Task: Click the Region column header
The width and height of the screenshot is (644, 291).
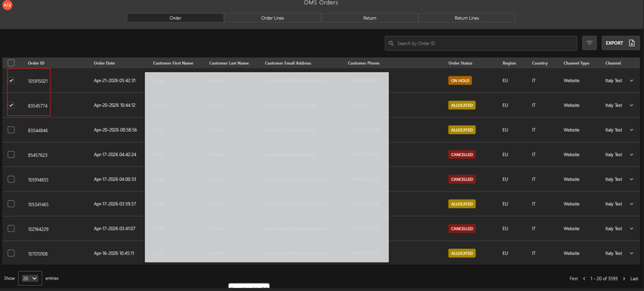Action: (x=509, y=63)
